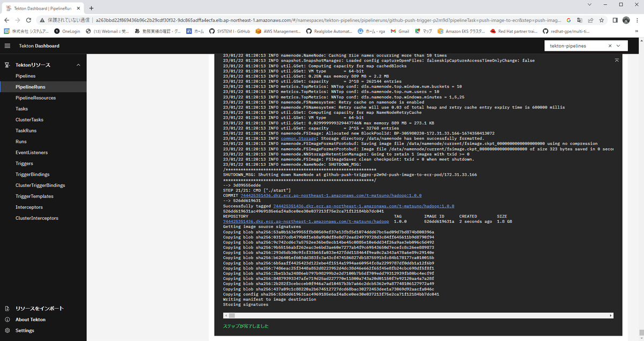Collapse the Tektonリソース section chevron

[78, 64]
